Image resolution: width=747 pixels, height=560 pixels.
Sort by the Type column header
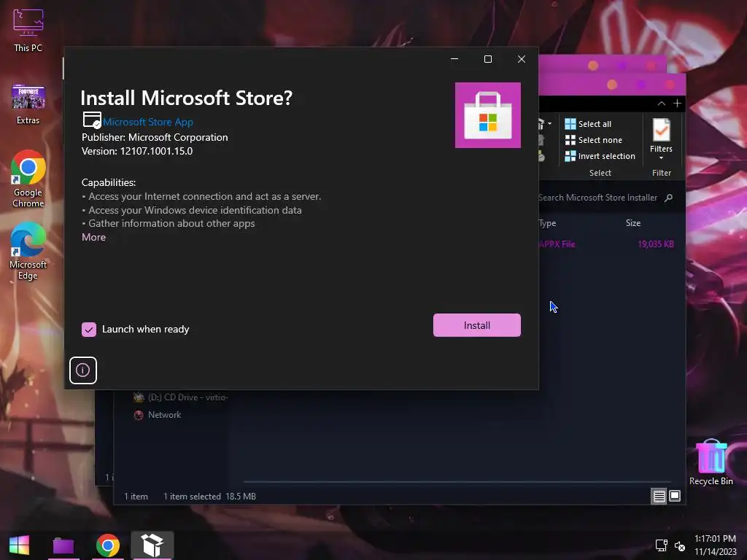547,223
